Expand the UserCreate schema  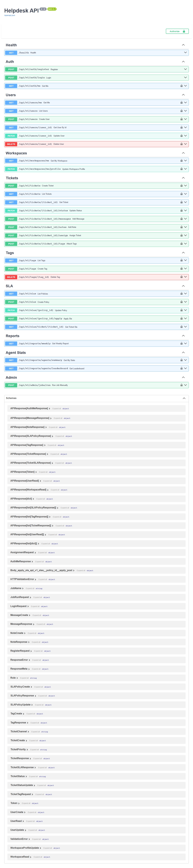coord(17,812)
